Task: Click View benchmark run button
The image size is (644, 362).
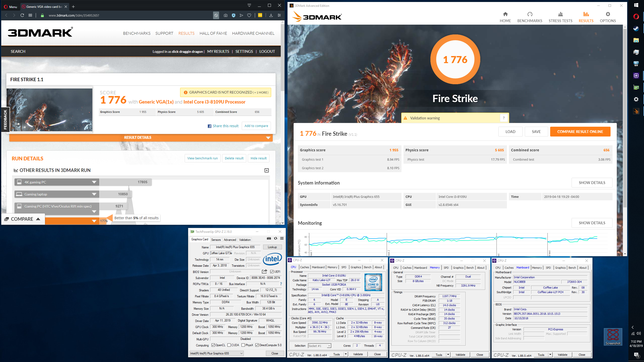Action: point(203,158)
